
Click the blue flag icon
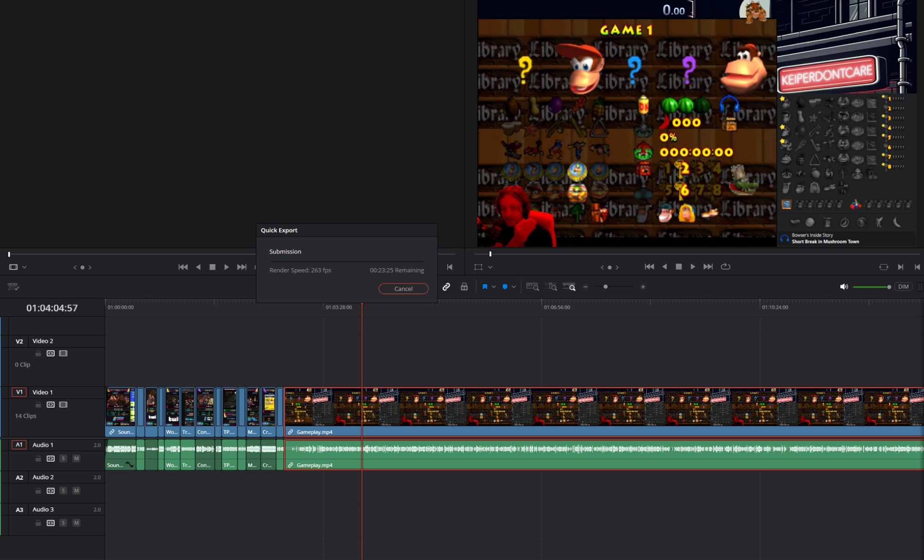click(485, 287)
